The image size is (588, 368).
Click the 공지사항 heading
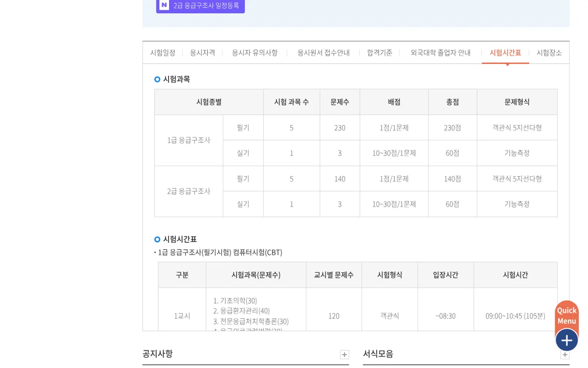158,353
